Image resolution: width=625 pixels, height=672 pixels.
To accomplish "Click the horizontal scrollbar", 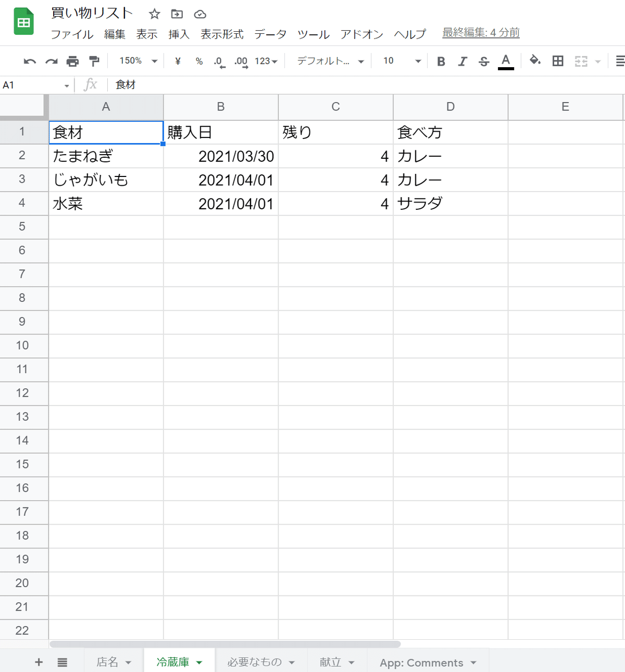I will point(225,644).
